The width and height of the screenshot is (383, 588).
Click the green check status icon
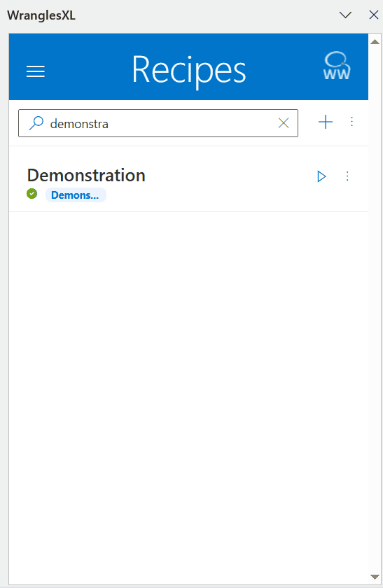pos(32,193)
